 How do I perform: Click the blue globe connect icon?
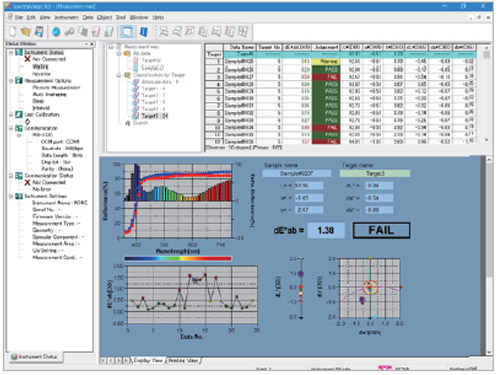pyautogui.click(x=56, y=32)
